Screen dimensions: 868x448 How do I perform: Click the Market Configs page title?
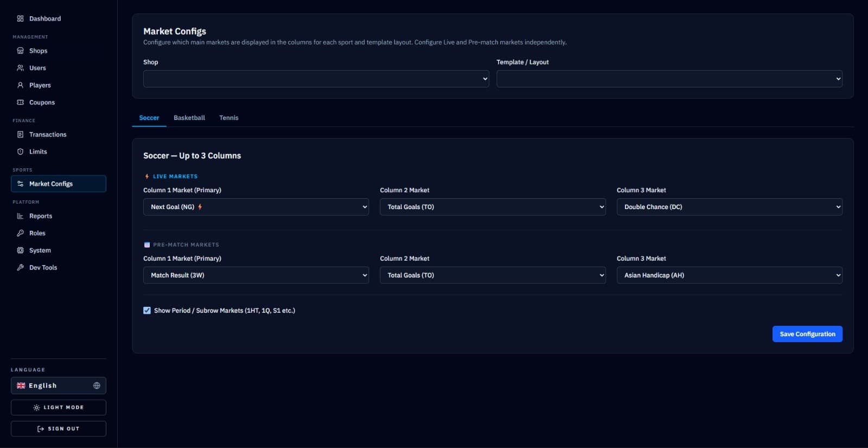[x=175, y=31]
